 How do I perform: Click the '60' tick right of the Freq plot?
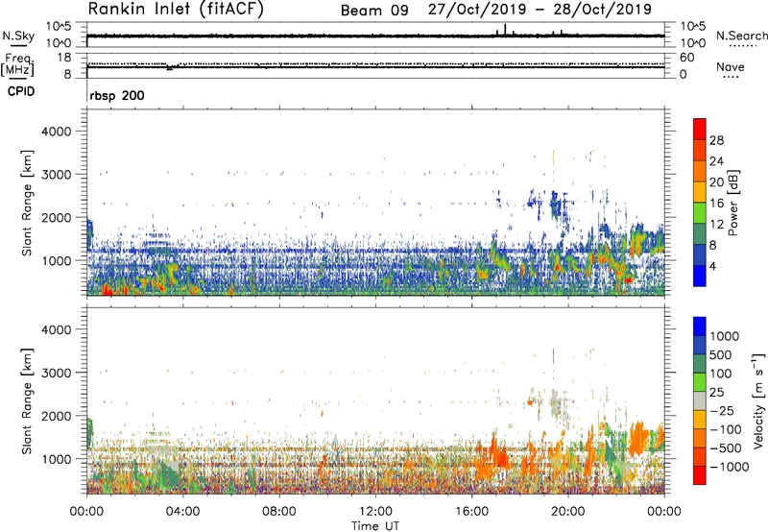coord(686,58)
